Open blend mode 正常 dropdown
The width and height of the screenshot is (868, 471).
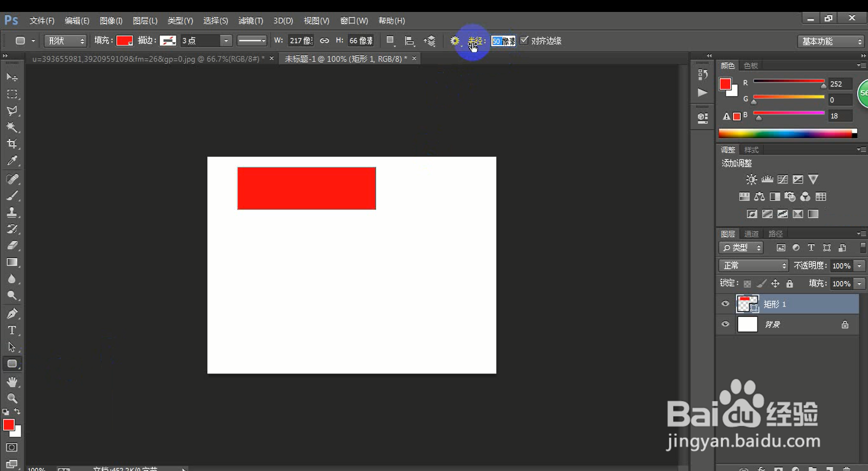pyautogui.click(x=753, y=265)
